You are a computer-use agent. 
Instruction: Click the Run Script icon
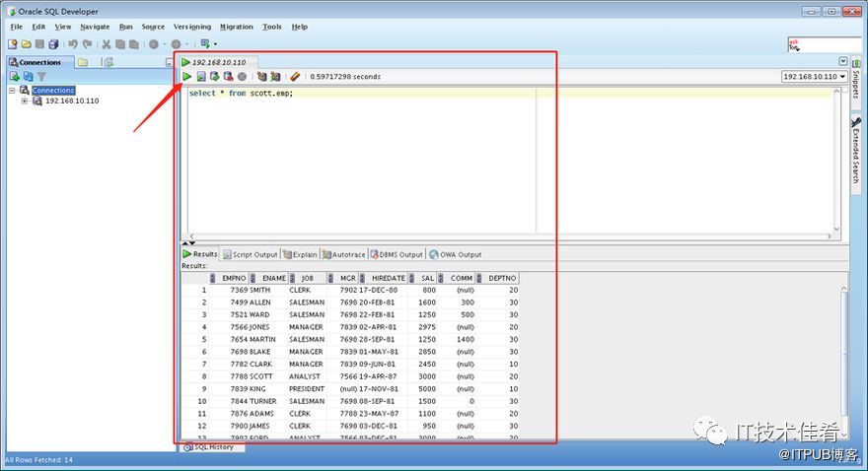coord(201,76)
